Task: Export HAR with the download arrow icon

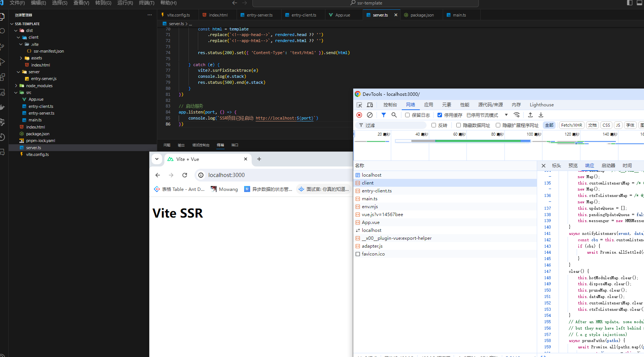Action: click(541, 115)
